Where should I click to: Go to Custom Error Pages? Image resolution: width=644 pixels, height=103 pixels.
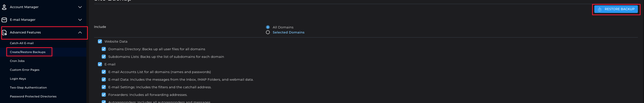point(25,70)
